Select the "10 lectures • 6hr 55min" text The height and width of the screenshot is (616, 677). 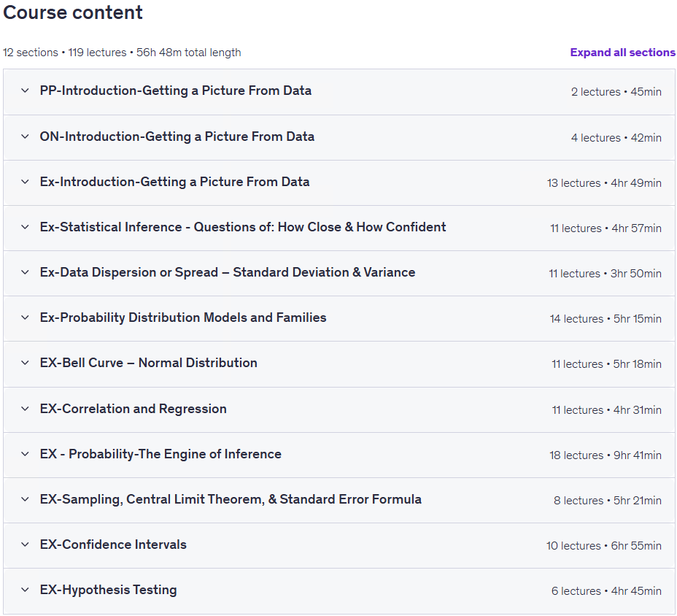click(x=604, y=546)
